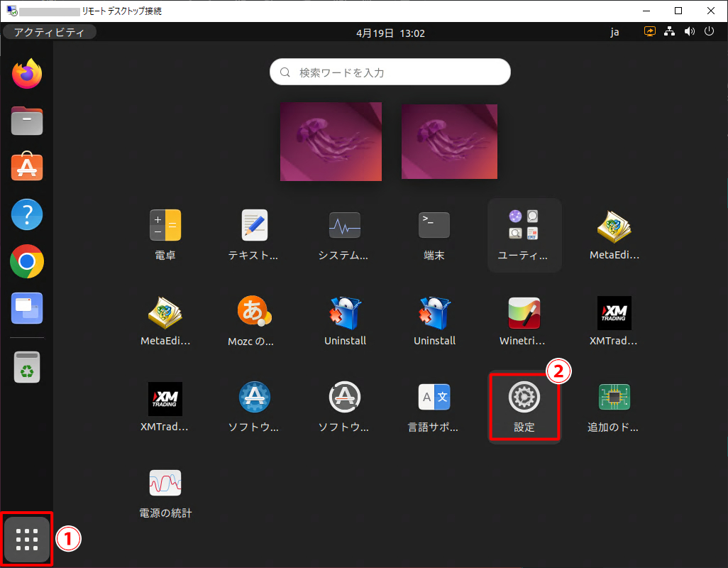Click the show applications grid button

pos(27,540)
